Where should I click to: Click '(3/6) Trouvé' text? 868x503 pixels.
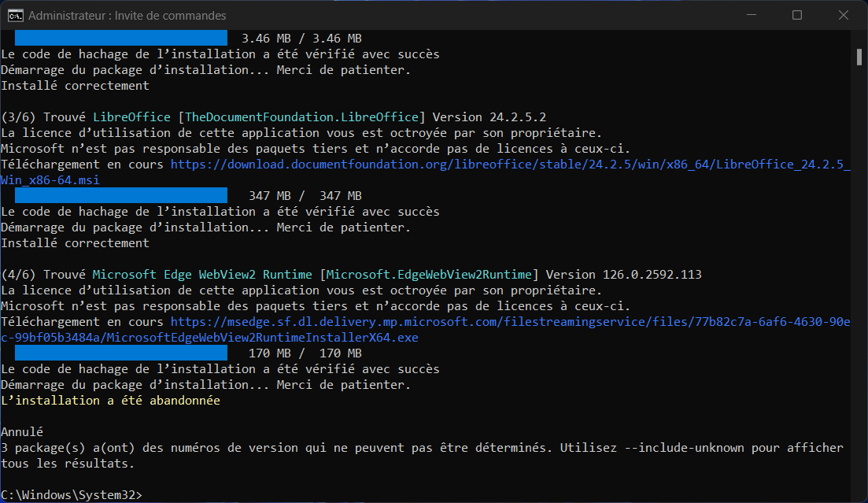[43, 117]
